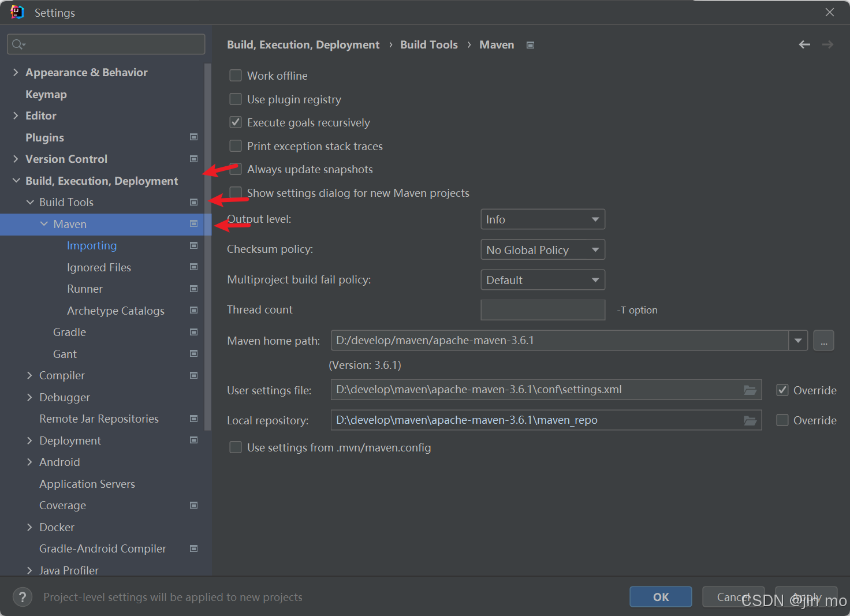Click the project-level icon beside Gradle-Android Compiler
The height and width of the screenshot is (616, 850).
coord(194,548)
